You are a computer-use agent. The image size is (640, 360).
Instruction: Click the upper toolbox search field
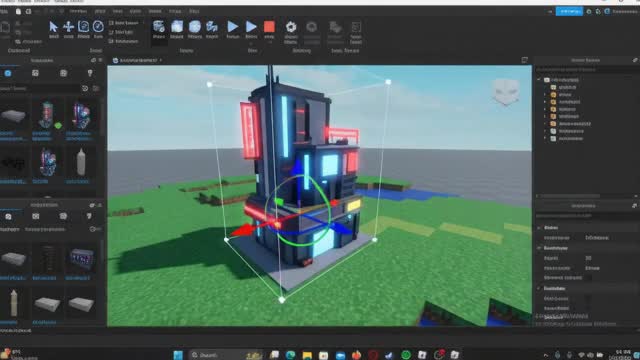click(x=40, y=88)
